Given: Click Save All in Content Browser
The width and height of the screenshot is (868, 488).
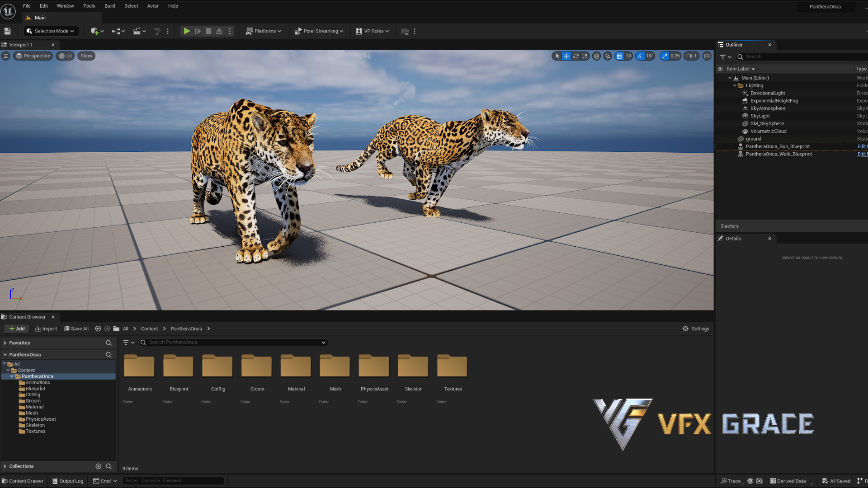Looking at the screenshot, I should 76,328.
